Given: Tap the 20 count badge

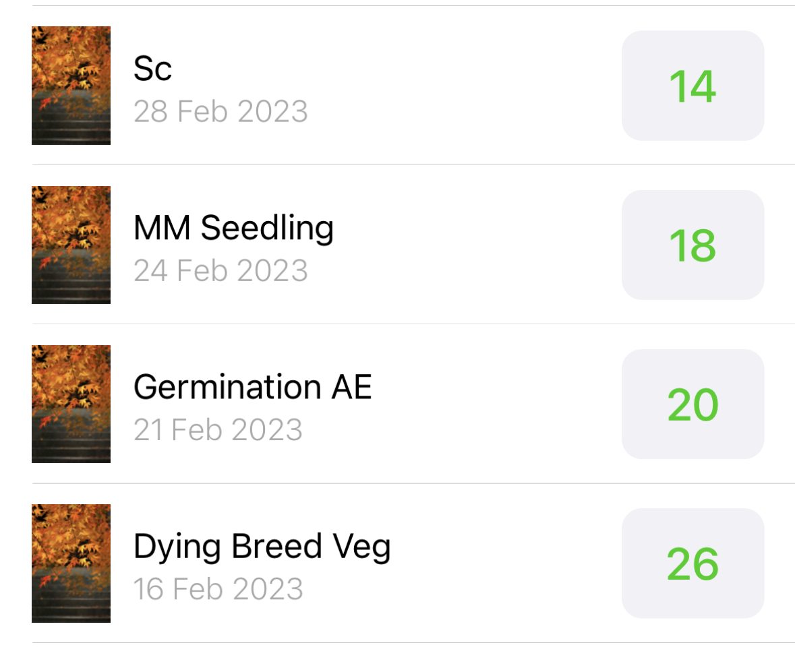Looking at the screenshot, I should [693, 404].
